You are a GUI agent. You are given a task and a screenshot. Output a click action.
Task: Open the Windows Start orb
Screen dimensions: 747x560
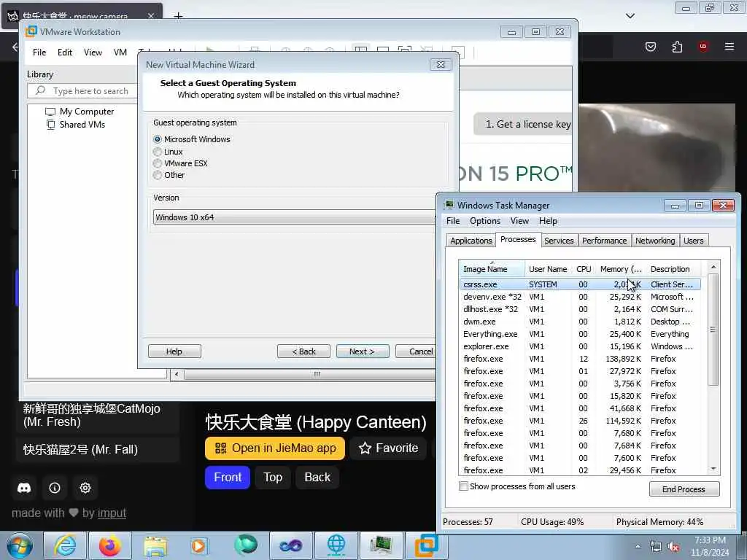point(20,545)
